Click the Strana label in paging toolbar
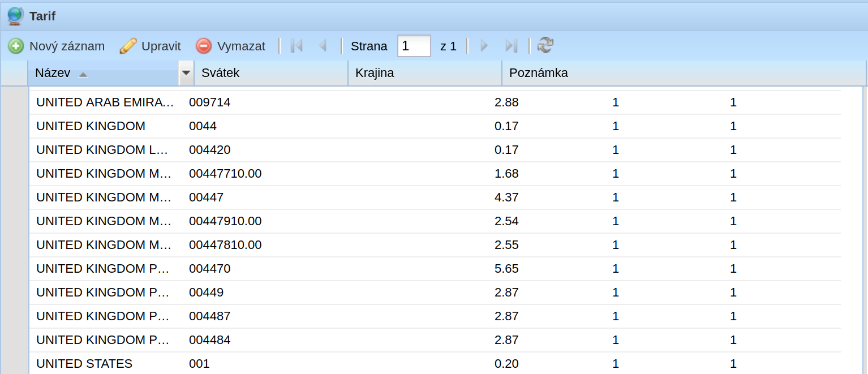The height and width of the screenshot is (374, 868). pyautogui.click(x=369, y=46)
